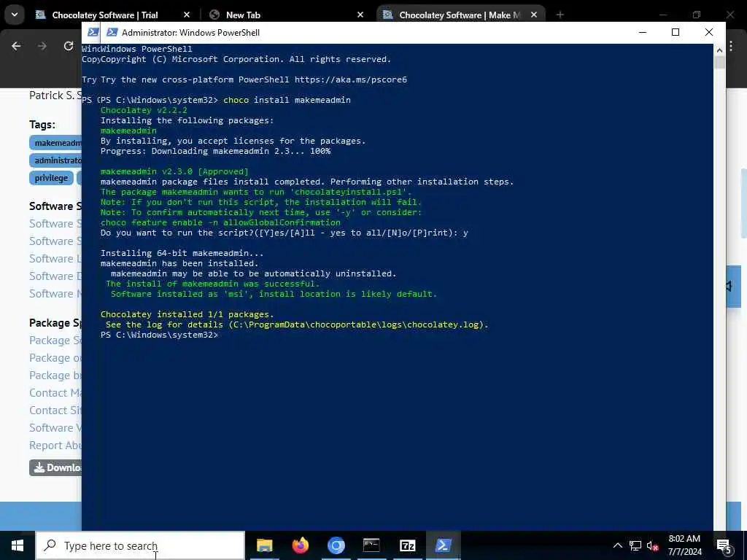Open the browser three-dot menu
The width and height of the screenshot is (747, 560).
731,46
